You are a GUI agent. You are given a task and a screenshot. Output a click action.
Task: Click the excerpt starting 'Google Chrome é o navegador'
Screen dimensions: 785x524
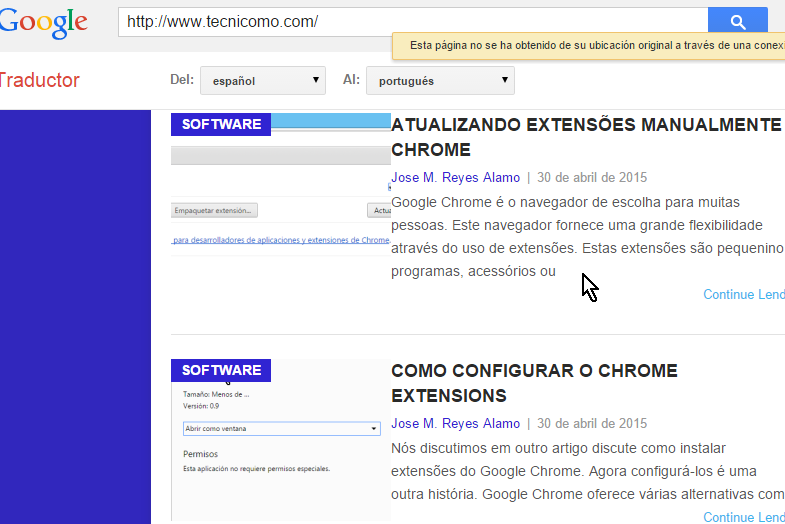(588, 237)
